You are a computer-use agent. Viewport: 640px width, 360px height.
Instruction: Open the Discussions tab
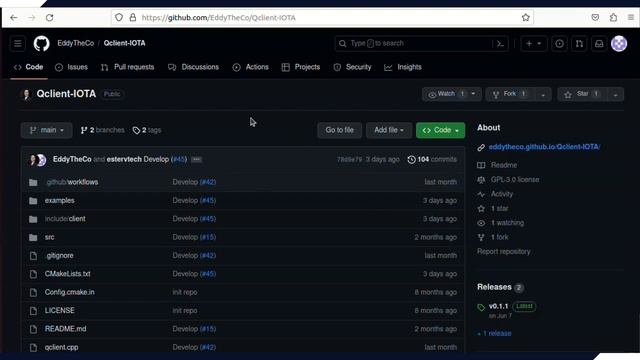pyautogui.click(x=193, y=67)
